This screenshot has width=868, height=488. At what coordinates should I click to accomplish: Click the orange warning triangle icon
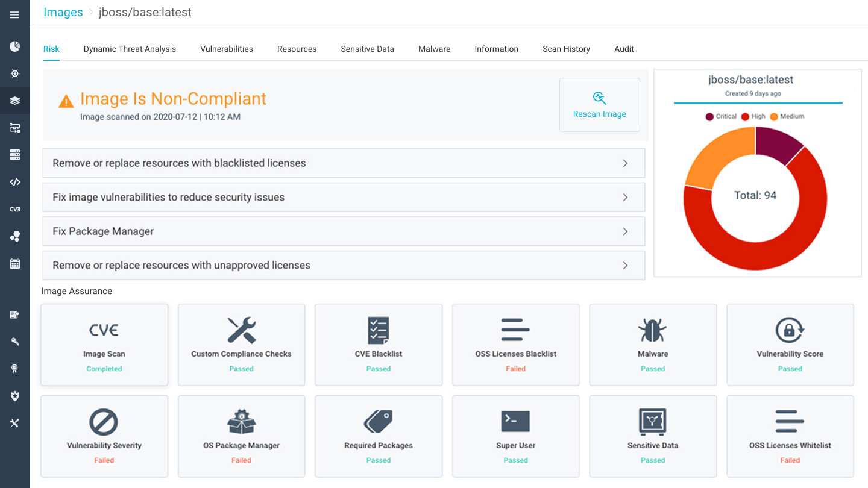[66, 101]
